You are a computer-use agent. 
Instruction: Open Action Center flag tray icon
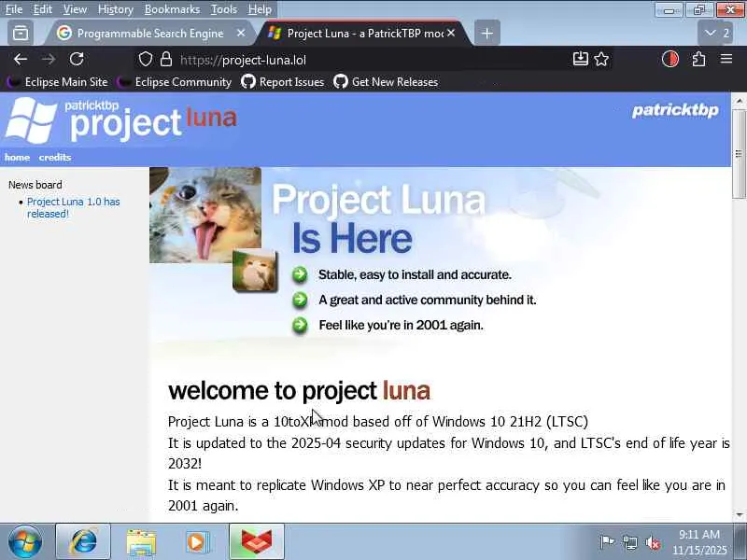click(x=607, y=542)
